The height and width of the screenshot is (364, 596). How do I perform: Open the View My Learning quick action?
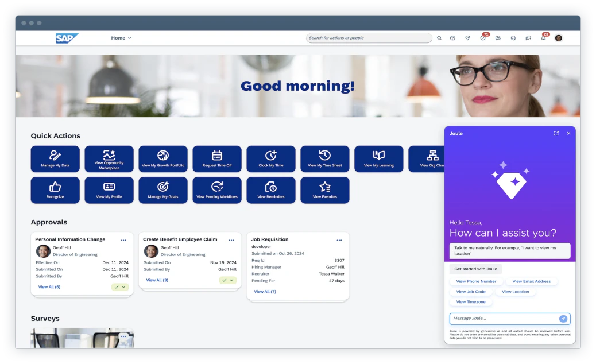click(378, 158)
